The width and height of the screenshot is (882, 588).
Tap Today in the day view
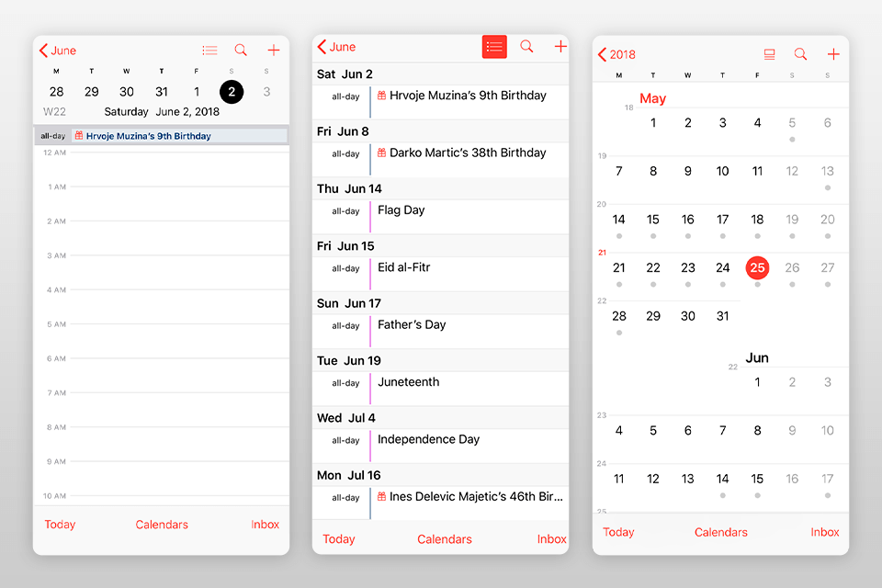(x=60, y=525)
